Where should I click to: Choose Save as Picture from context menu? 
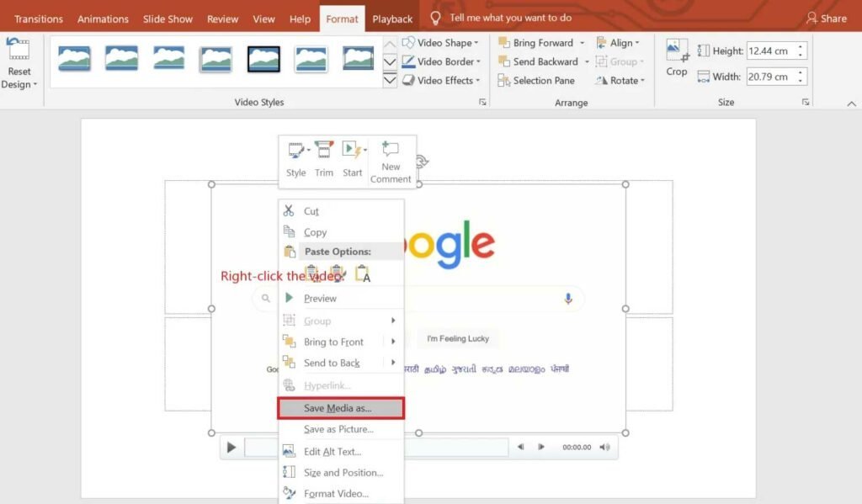(342, 429)
